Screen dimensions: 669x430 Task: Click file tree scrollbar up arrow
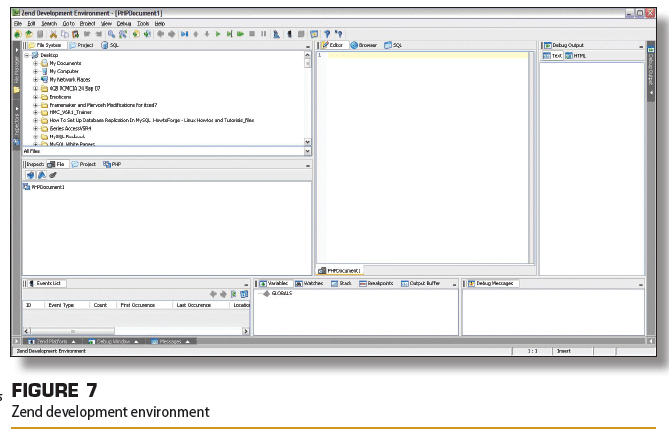point(308,55)
